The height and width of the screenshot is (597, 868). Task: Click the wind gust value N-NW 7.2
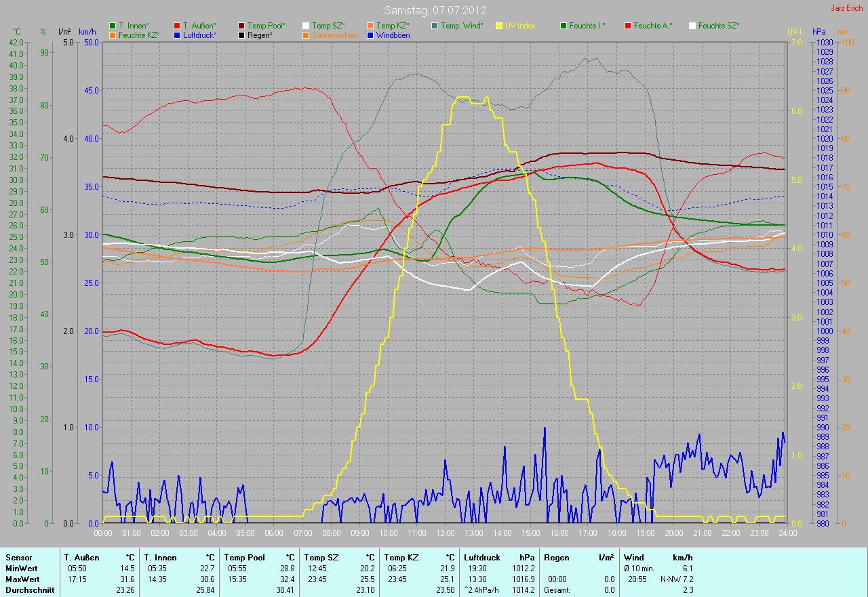pos(677,579)
